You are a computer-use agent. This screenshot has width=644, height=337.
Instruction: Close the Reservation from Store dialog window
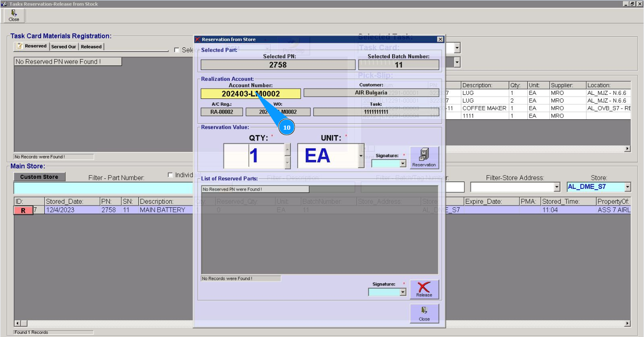440,39
